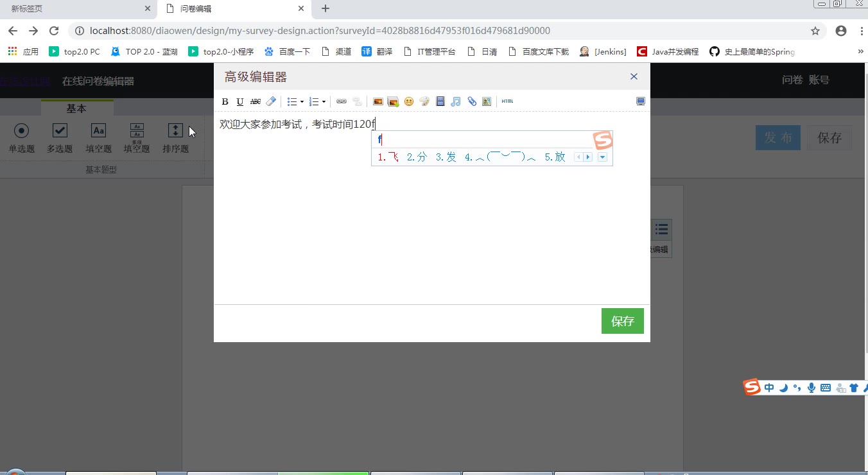868x475 pixels.
Task: Open the 问卷 link in header
Action: click(x=792, y=80)
